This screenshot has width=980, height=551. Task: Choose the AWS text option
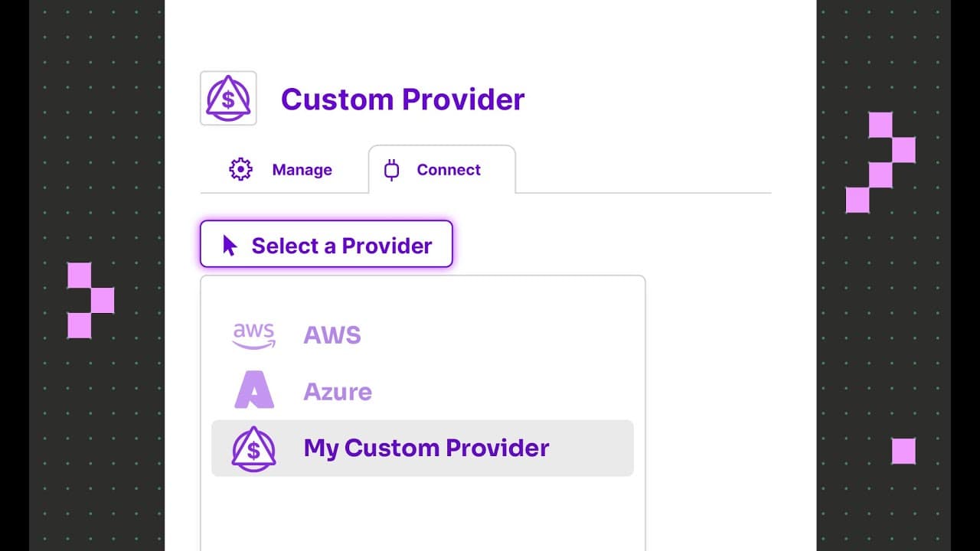[x=332, y=335]
